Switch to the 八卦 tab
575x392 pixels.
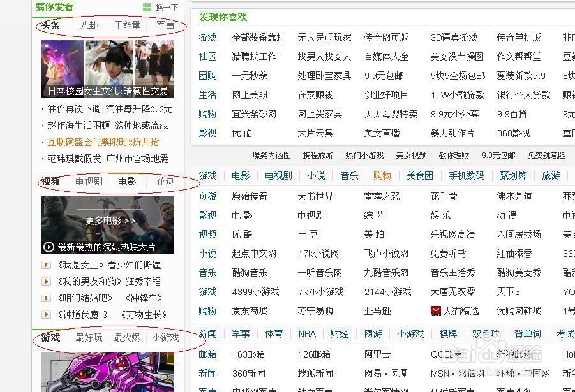89,25
